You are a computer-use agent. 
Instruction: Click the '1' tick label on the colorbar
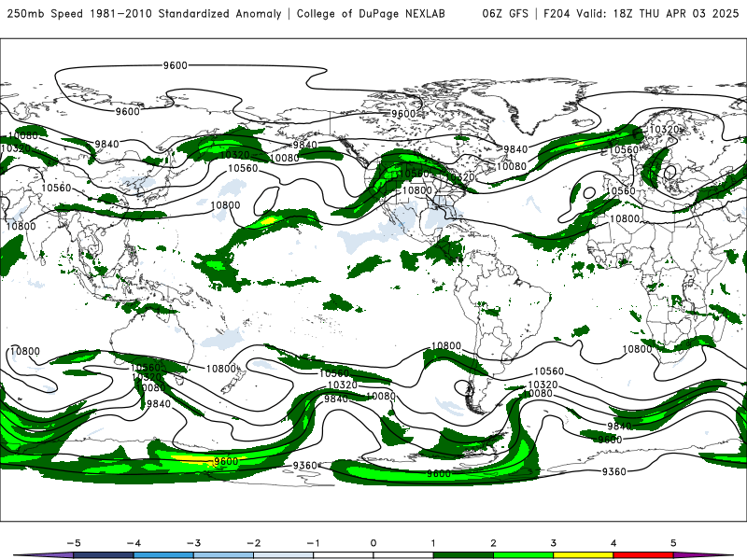433,543
